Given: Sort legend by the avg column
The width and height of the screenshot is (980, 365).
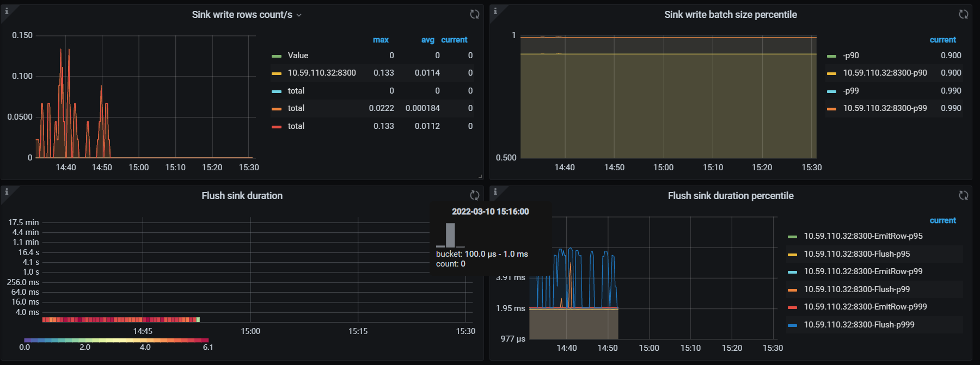Looking at the screenshot, I should point(427,40).
